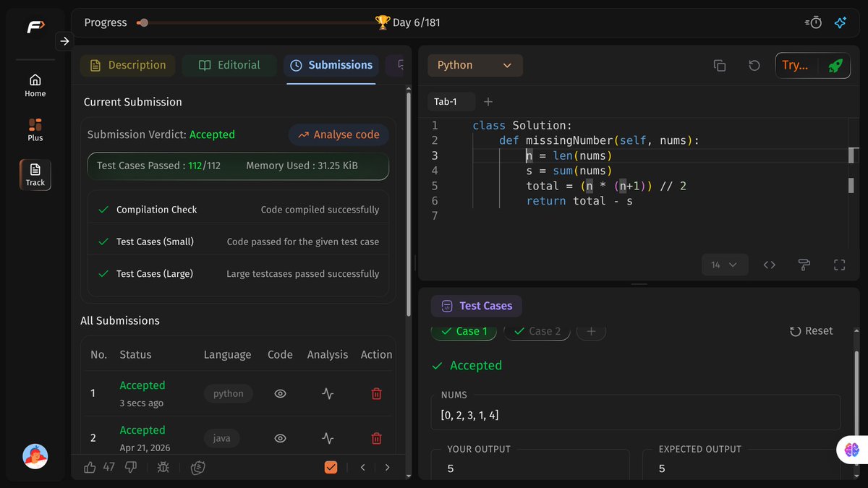Click the paint roller theme icon

pos(804,265)
